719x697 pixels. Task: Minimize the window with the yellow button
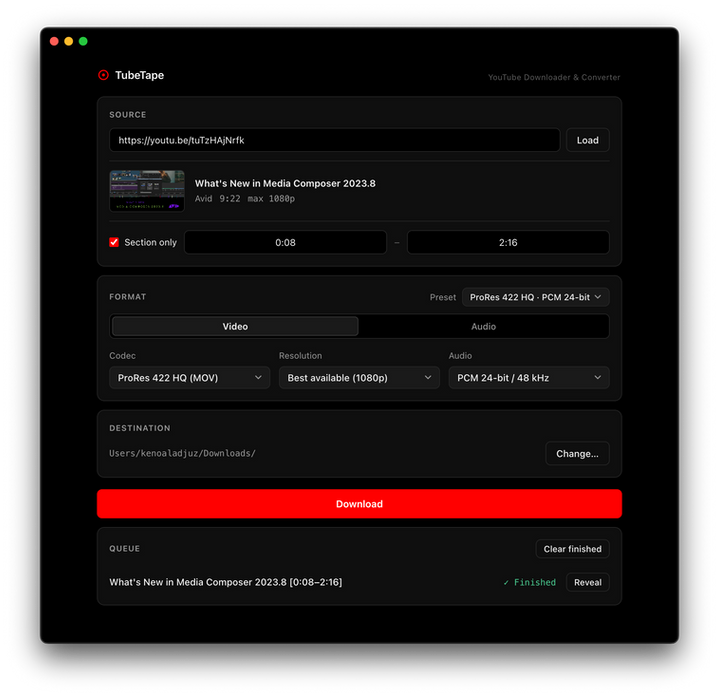69,41
